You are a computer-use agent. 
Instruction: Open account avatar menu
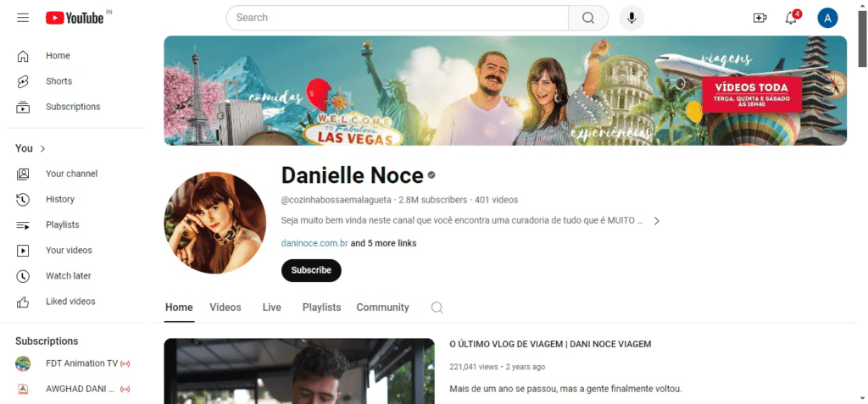[827, 18]
